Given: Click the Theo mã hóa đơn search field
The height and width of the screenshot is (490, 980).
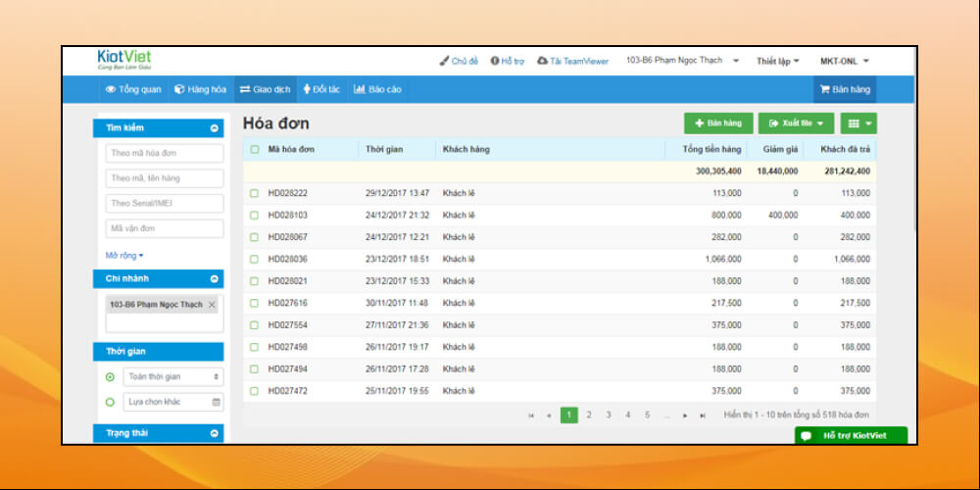Looking at the screenshot, I should tap(165, 153).
